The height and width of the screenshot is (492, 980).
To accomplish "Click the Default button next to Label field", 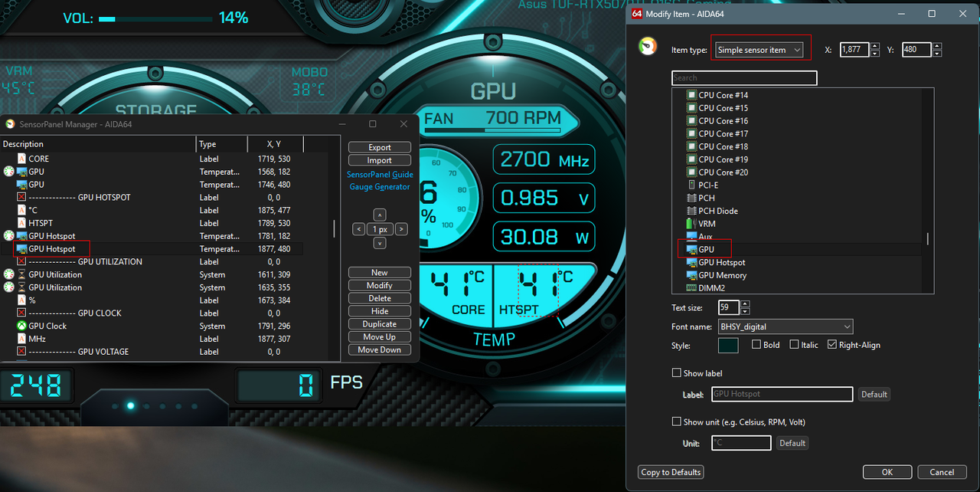I will pos(874,395).
